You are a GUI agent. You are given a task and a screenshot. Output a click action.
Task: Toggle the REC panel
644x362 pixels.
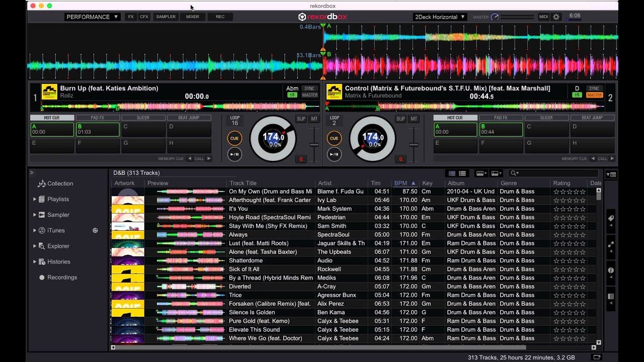click(220, 17)
